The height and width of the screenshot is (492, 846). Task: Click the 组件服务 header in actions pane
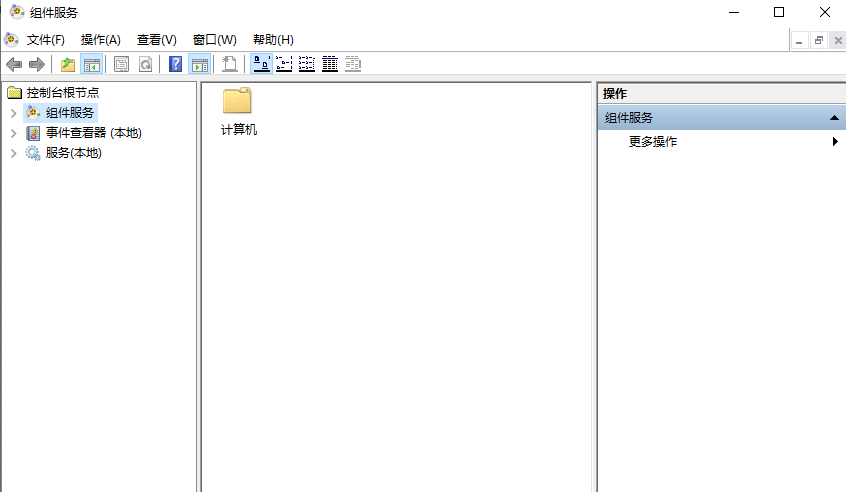click(722, 118)
